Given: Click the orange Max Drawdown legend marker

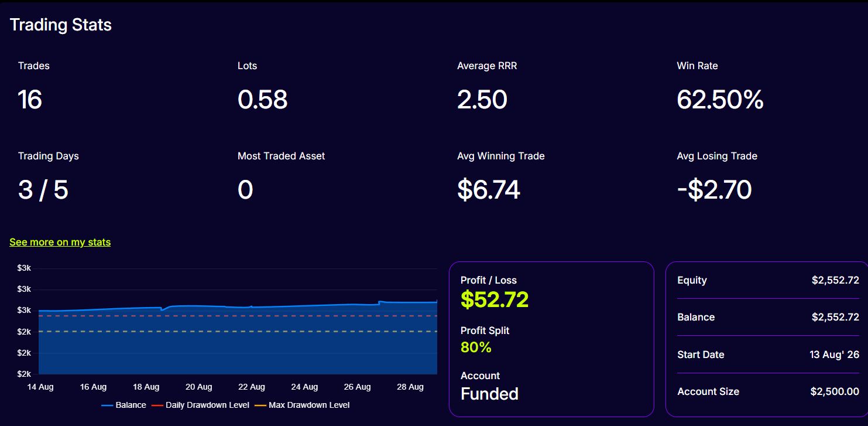Looking at the screenshot, I should click(260, 405).
